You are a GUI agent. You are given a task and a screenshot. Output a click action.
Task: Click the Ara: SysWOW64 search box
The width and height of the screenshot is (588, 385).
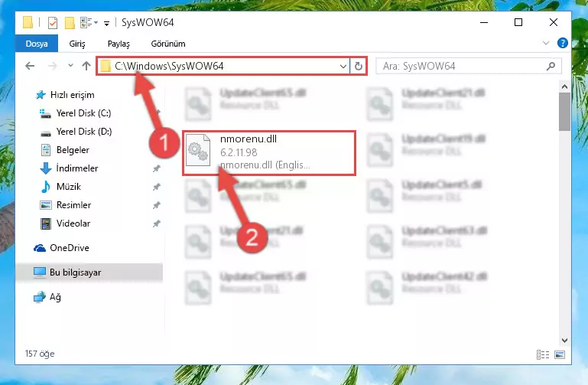469,67
